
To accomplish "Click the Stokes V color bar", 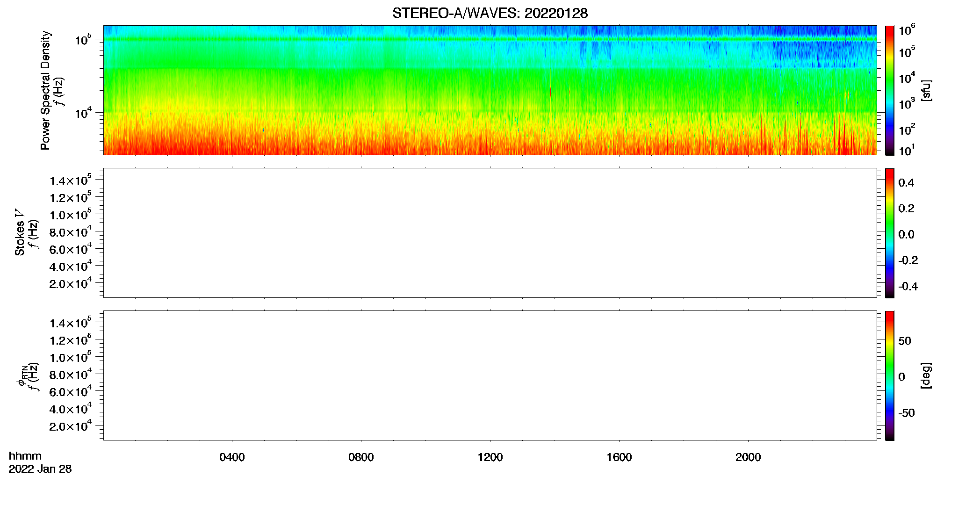I will 890,233.
